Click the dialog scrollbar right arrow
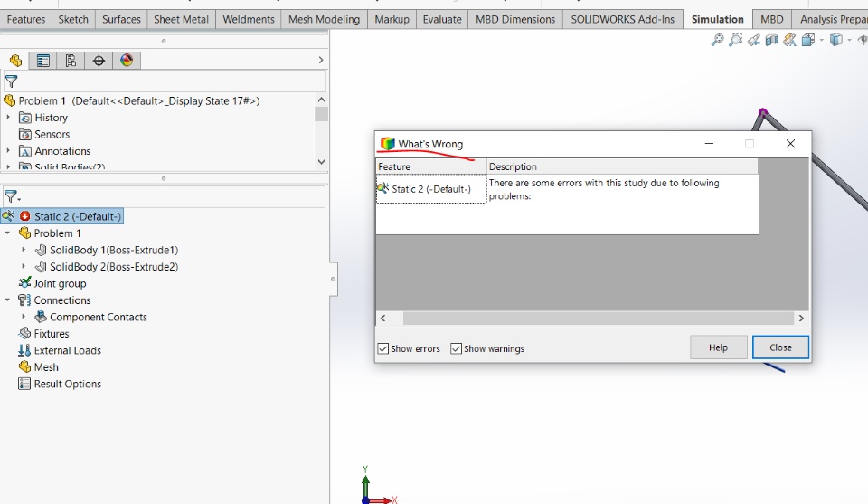868x504 pixels. click(801, 318)
